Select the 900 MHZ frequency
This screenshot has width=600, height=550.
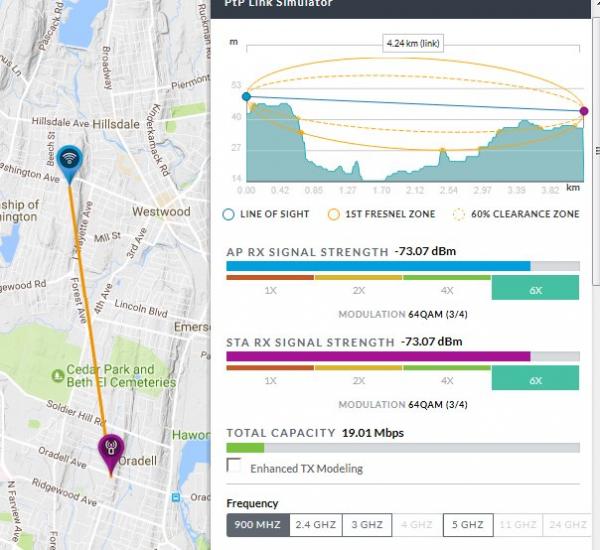coord(258,525)
